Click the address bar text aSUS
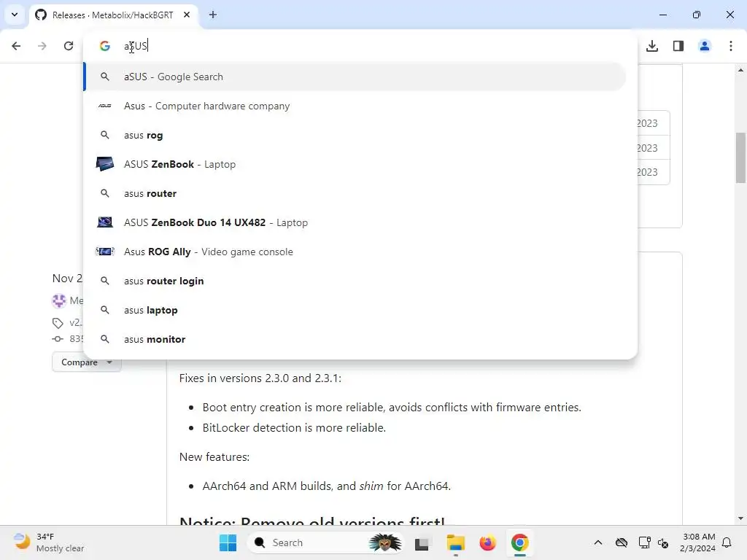Image resolution: width=747 pixels, height=560 pixels. coord(136,46)
